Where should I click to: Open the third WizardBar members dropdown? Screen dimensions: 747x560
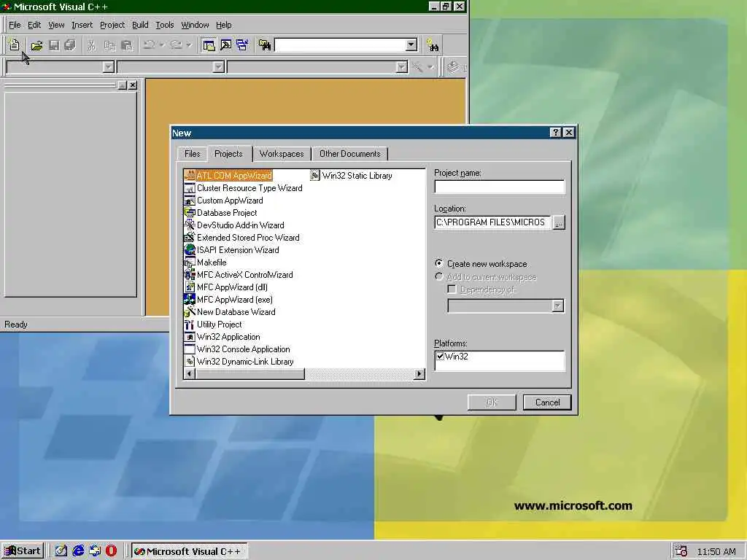(402, 66)
